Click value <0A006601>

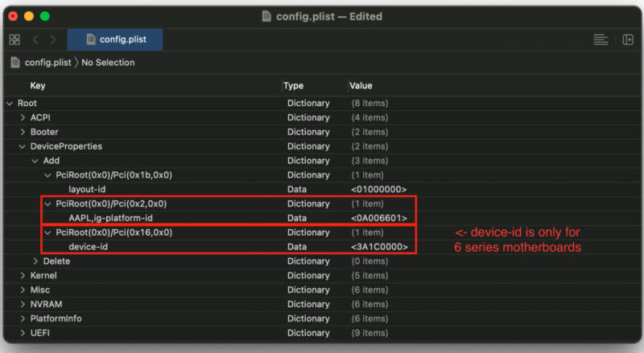tap(379, 218)
